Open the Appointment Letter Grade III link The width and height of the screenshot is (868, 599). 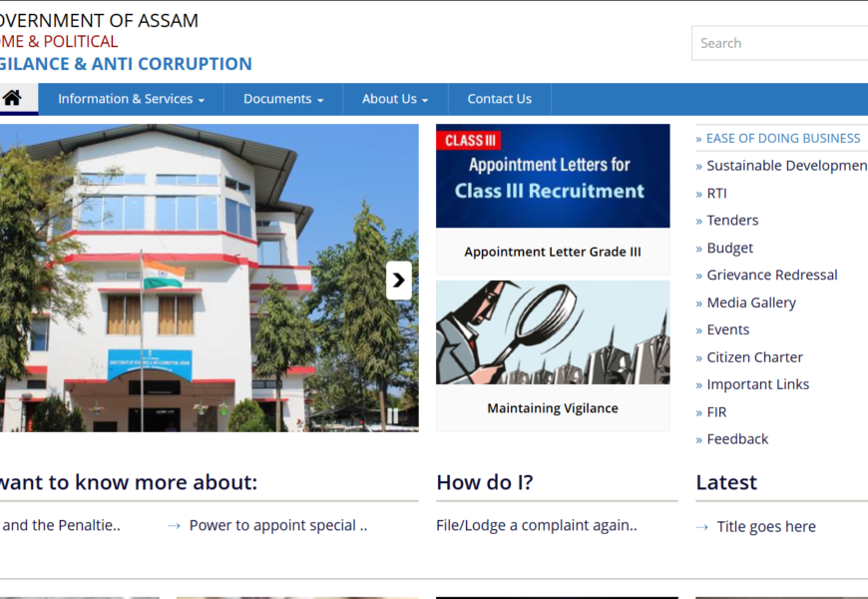pyautogui.click(x=553, y=252)
